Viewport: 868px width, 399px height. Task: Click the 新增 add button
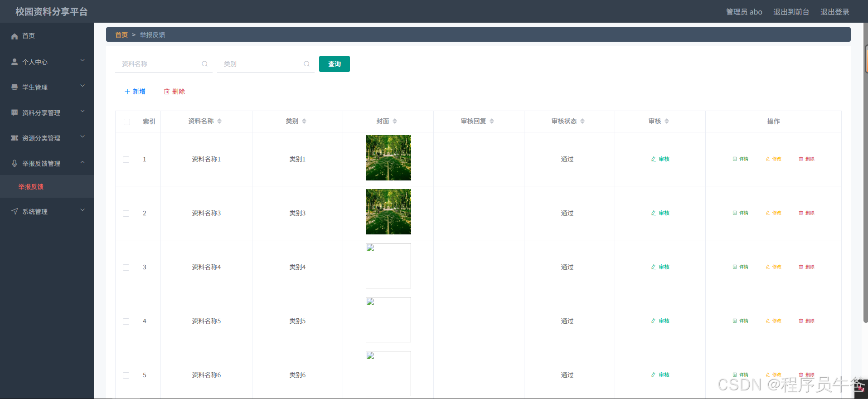[135, 92]
